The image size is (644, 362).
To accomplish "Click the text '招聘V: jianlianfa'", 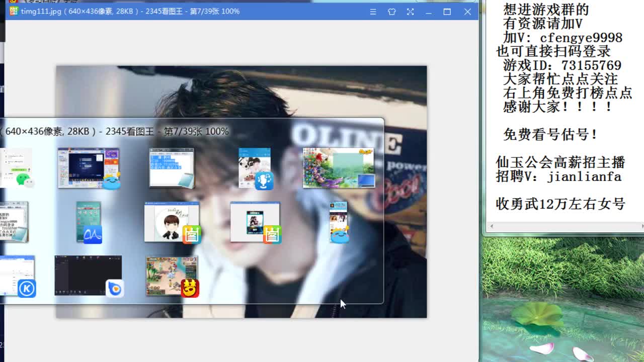I will click(x=558, y=176).
